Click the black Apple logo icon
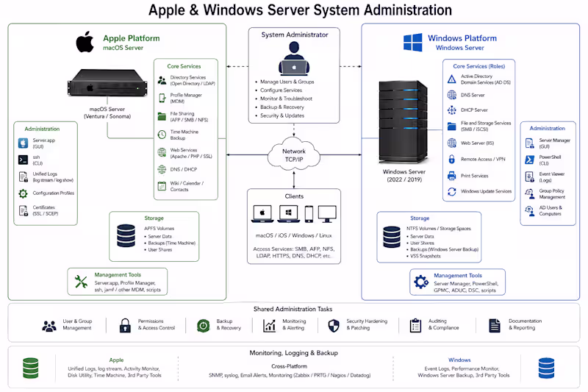The image size is (588, 392). (x=85, y=42)
